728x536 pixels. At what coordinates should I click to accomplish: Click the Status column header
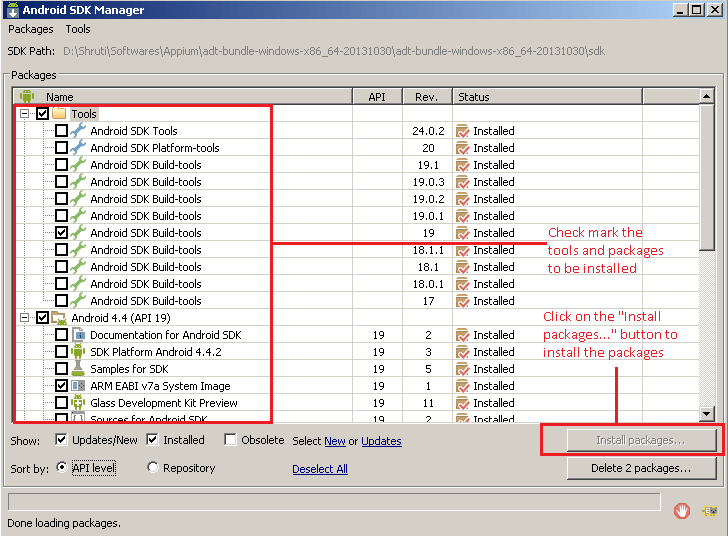point(547,97)
